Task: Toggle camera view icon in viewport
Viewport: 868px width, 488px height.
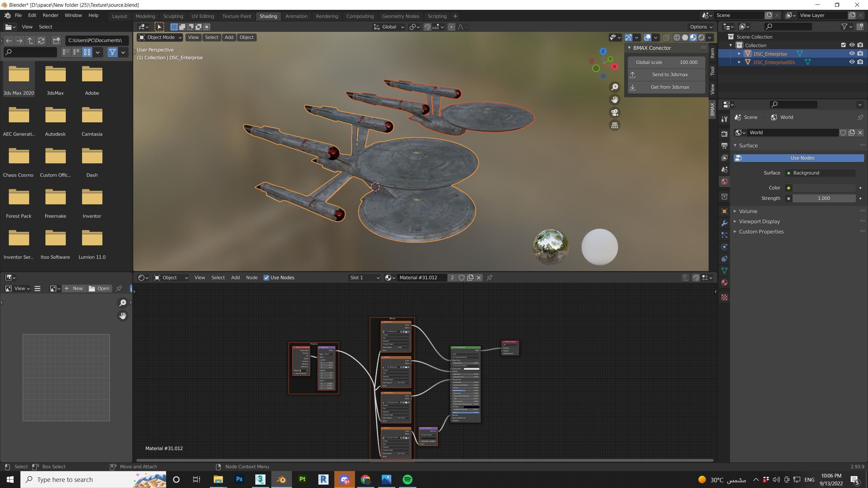Action: click(615, 113)
